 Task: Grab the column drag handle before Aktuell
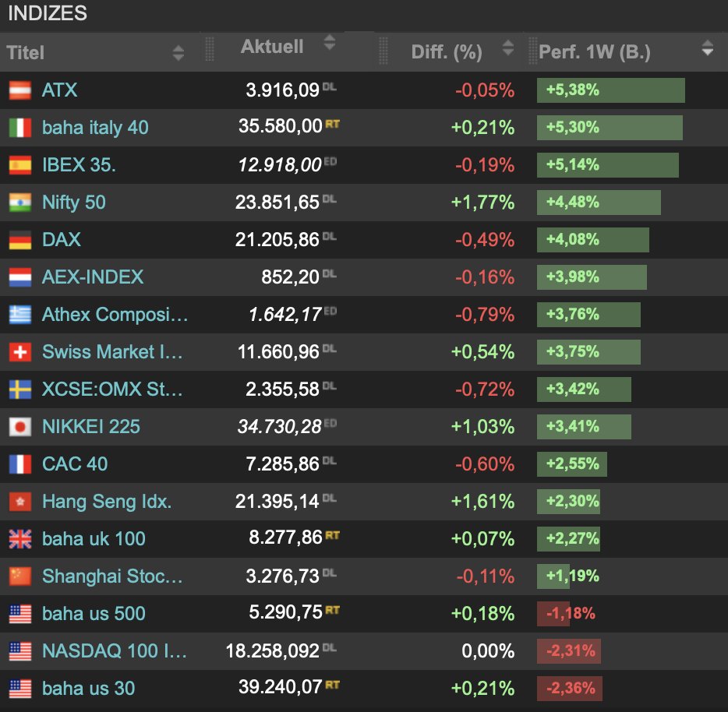click(x=210, y=49)
